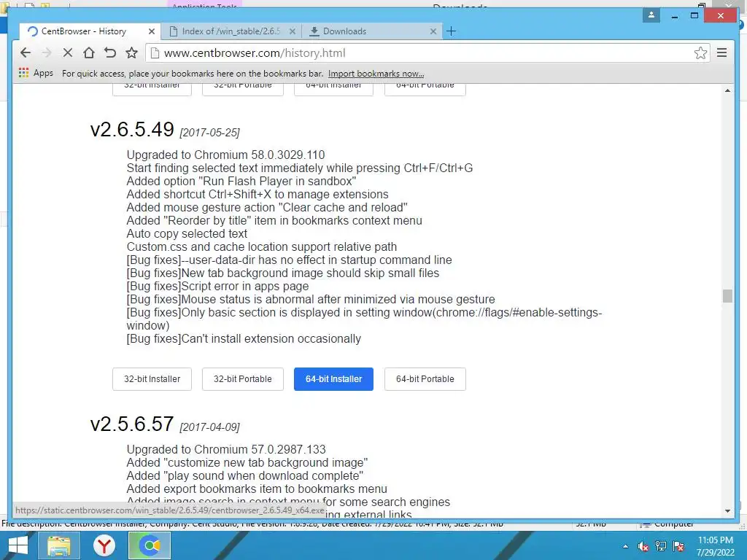The width and height of the screenshot is (747, 560).
Task: Click "Custom.css and cache location support relative path"
Action: click(x=262, y=246)
